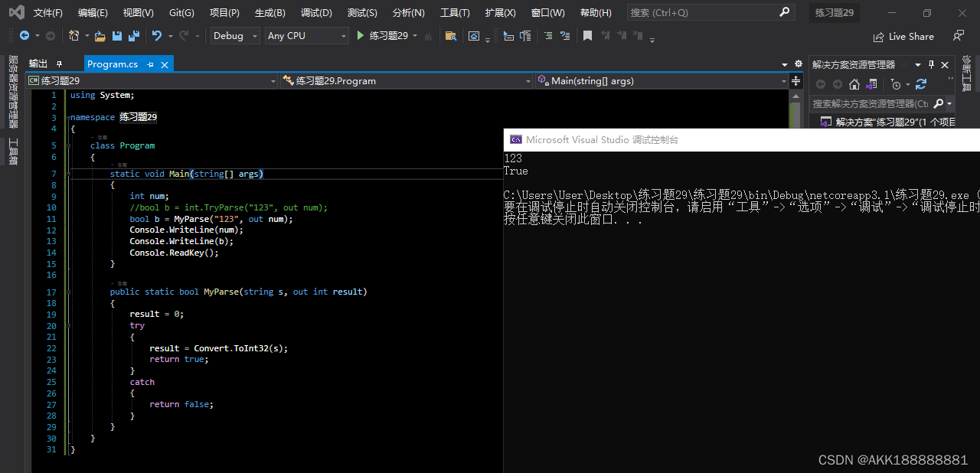Click the Live Share button
The image size is (980, 473).
(903, 36)
